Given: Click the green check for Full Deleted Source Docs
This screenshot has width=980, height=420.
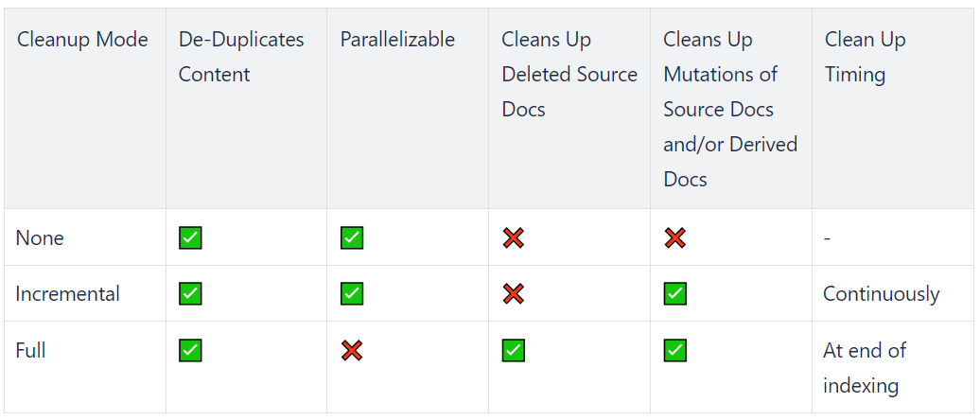Looking at the screenshot, I should pos(513,351).
